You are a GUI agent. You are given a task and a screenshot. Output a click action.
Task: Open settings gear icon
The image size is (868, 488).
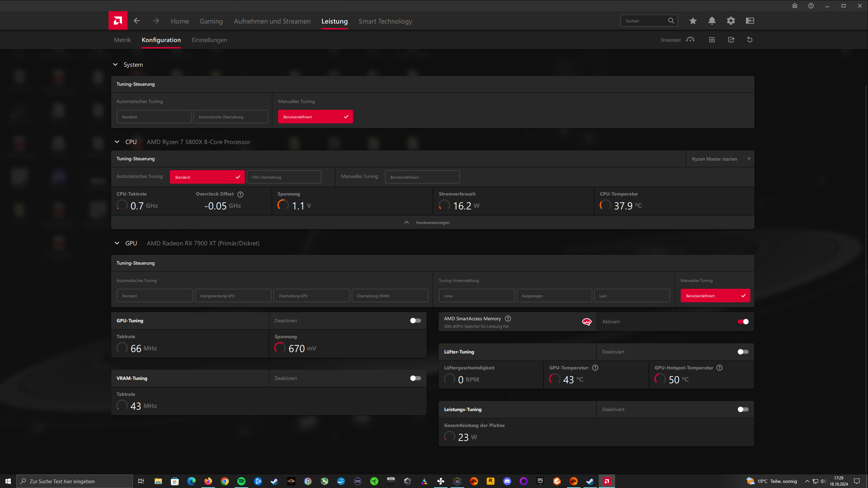731,21
